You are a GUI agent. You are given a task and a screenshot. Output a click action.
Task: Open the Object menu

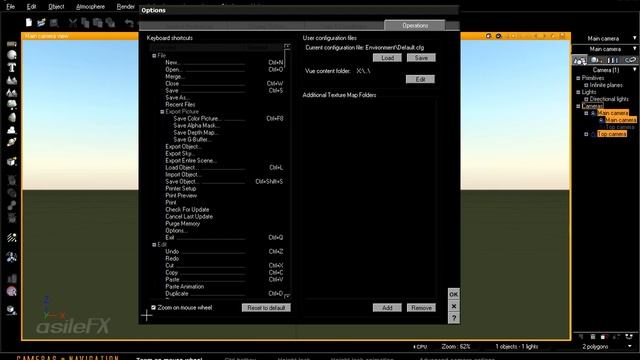pos(56,7)
